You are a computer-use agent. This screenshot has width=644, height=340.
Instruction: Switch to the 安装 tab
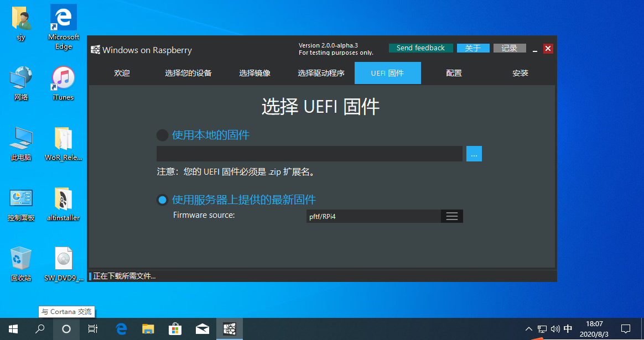[x=521, y=73]
